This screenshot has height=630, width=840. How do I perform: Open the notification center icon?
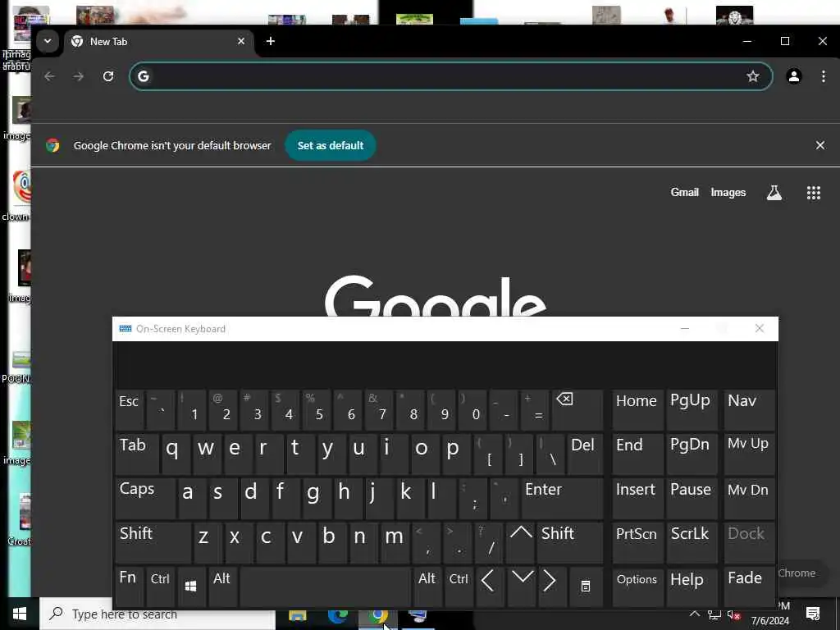[x=813, y=614]
